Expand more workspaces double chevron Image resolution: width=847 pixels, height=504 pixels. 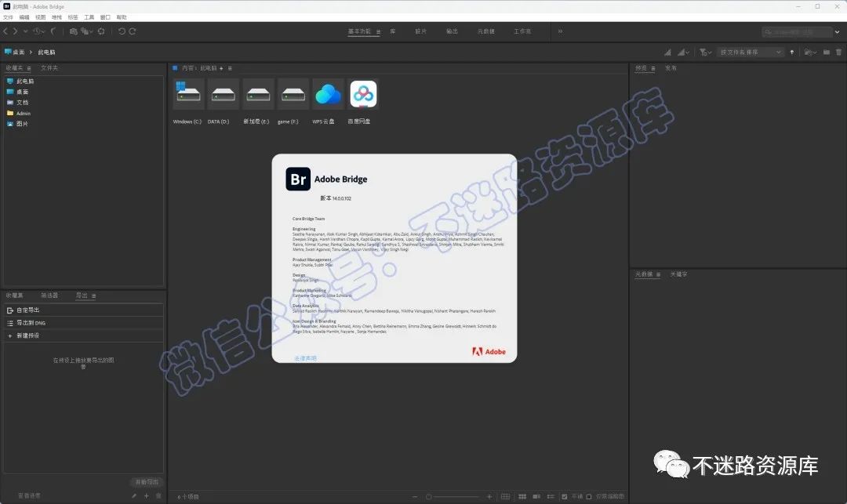pyautogui.click(x=560, y=31)
